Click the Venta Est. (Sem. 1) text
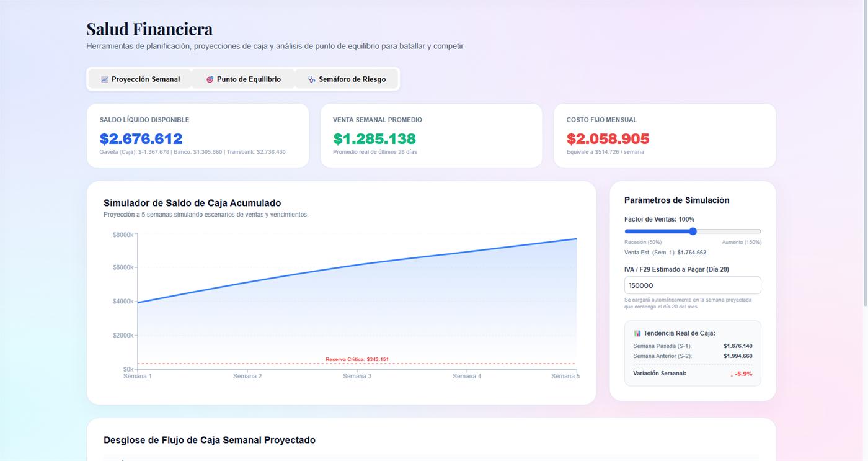This screenshot has height=461, width=868. click(x=665, y=253)
